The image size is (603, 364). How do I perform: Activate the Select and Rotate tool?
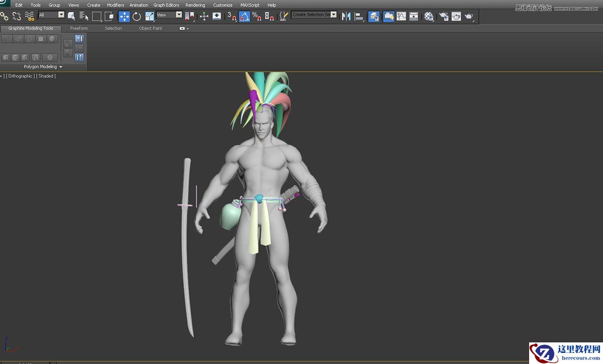(137, 16)
